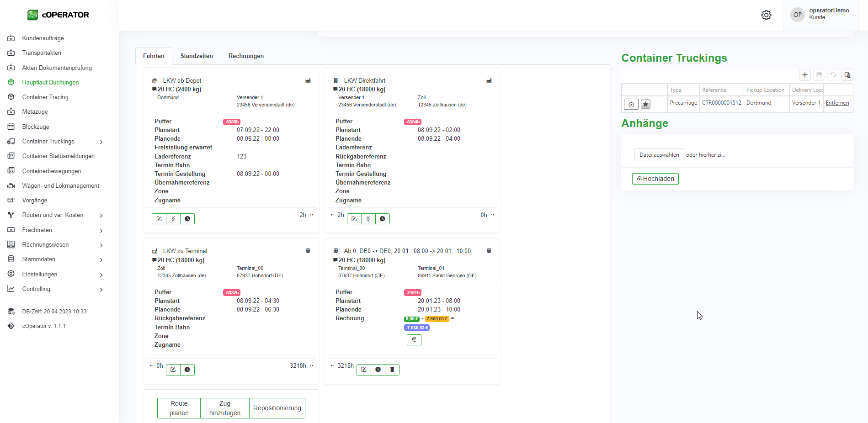Image resolution: width=868 pixels, height=423 pixels.
Task: Expand the Rechnungswesen menu section
Action: pos(101,245)
